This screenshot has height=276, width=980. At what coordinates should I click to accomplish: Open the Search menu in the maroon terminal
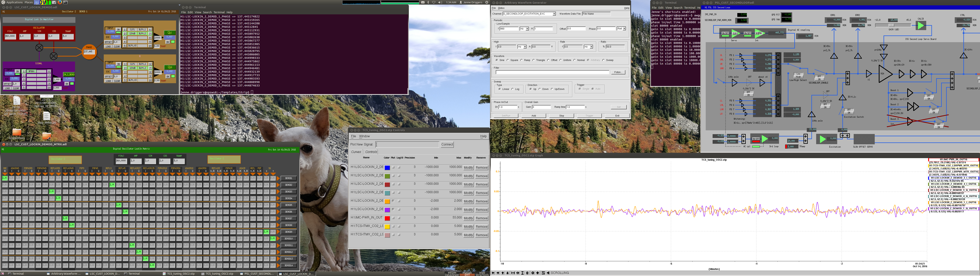tap(207, 12)
